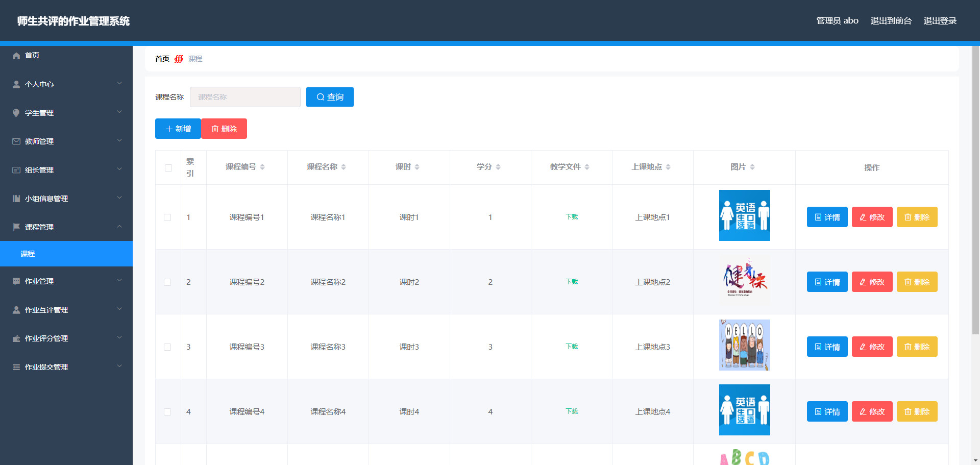Viewport: 980px width, 465px height.
Task: Check the checkbox for row 课程编号2
Action: pyautogui.click(x=167, y=282)
